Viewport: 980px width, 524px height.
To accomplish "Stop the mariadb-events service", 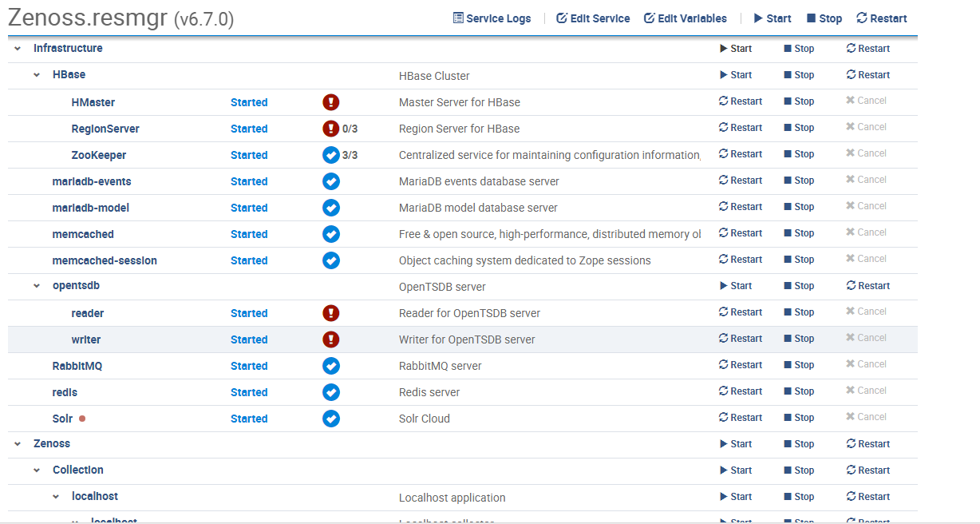I will pyautogui.click(x=799, y=181).
